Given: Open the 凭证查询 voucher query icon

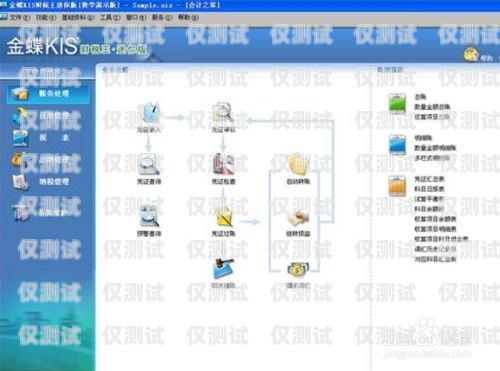Looking at the screenshot, I should pyautogui.click(x=149, y=165).
